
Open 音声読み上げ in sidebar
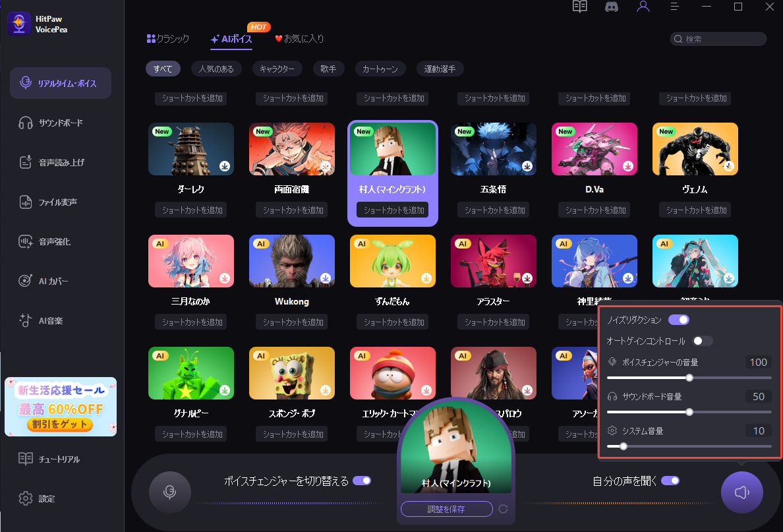61,162
